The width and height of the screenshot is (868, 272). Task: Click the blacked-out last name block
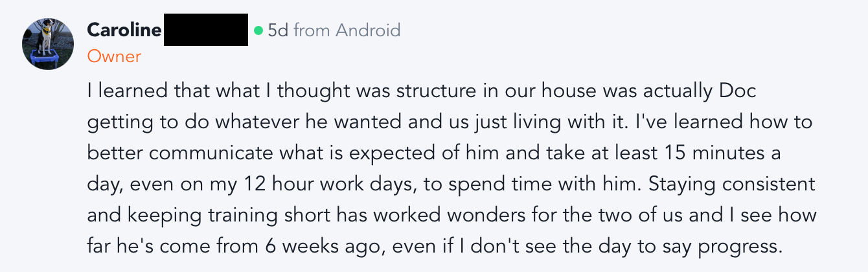coord(206,30)
